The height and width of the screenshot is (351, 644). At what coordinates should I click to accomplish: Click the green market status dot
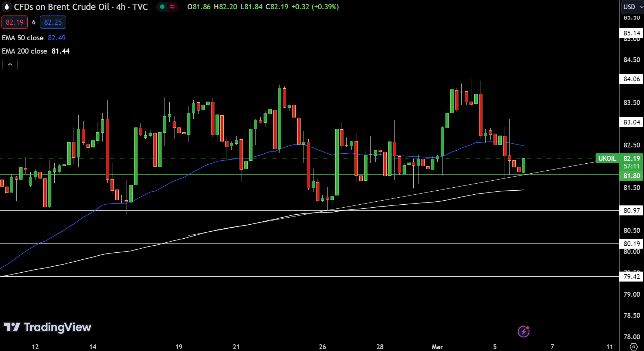click(x=162, y=7)
